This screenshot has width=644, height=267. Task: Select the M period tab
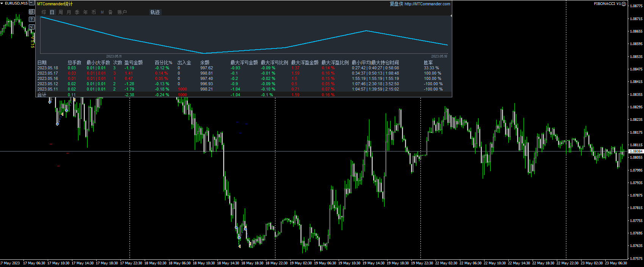pyautogui.click(x=102, y=12)
